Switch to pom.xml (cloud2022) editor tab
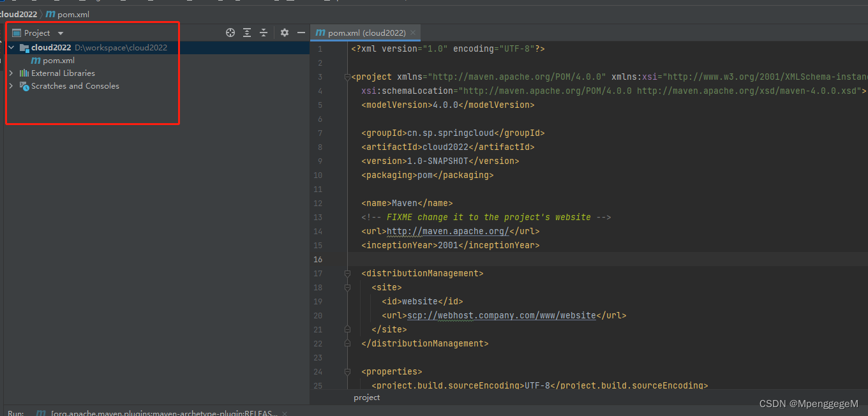The image size is (868, 416). [366, 33]
